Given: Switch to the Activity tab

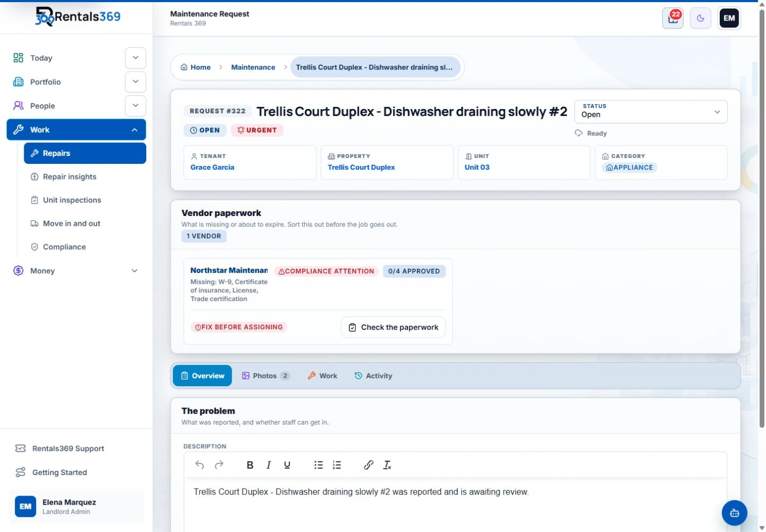Looking at the screenshot, I should pos(373,376).
